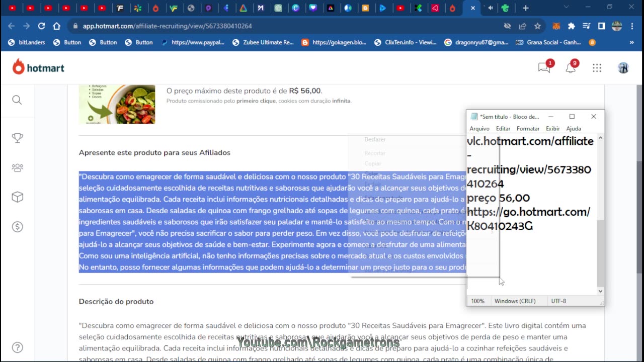Open the hotmart user avatar menu
Screen dimensions: 644x362
point(623,68)
